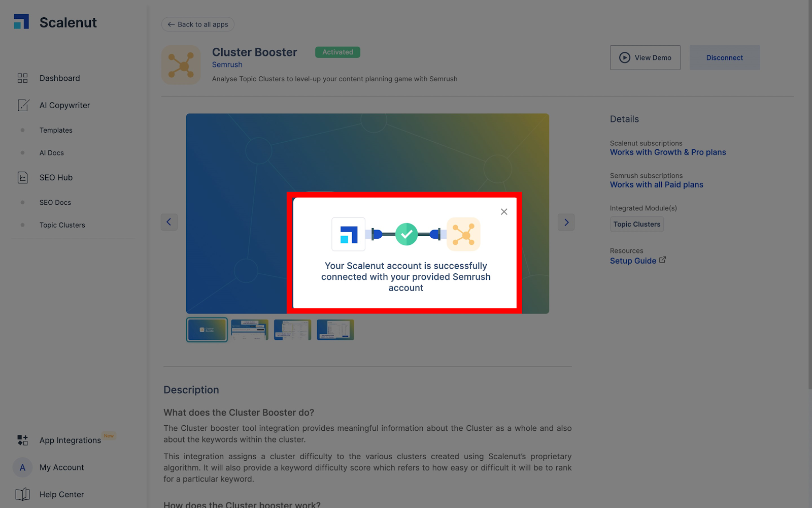Open AI Copywriter section

tap(64, 105)
